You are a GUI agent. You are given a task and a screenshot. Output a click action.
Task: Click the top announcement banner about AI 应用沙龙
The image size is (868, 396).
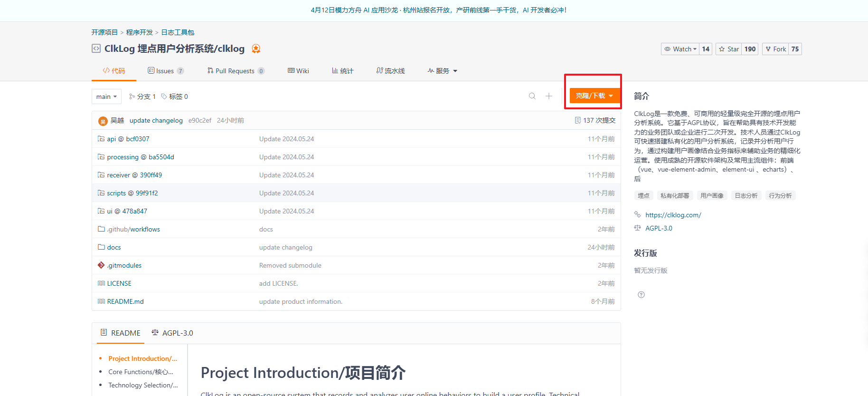point(438,10)
